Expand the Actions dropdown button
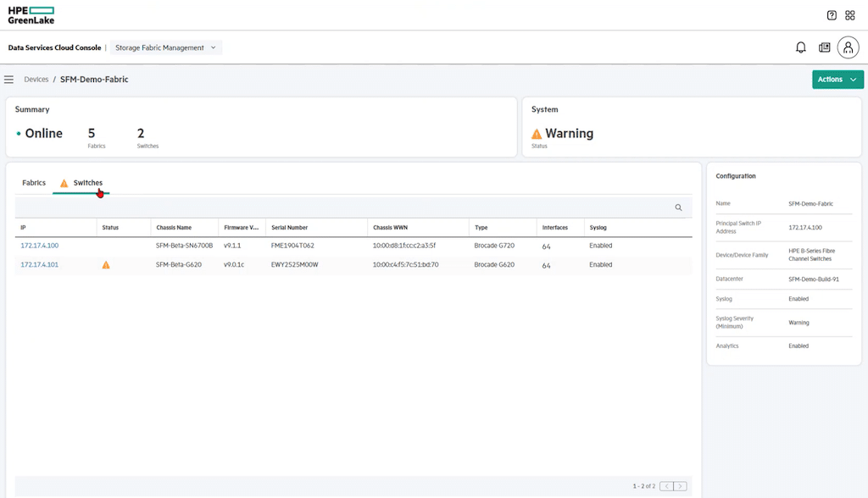 point(837,80)
